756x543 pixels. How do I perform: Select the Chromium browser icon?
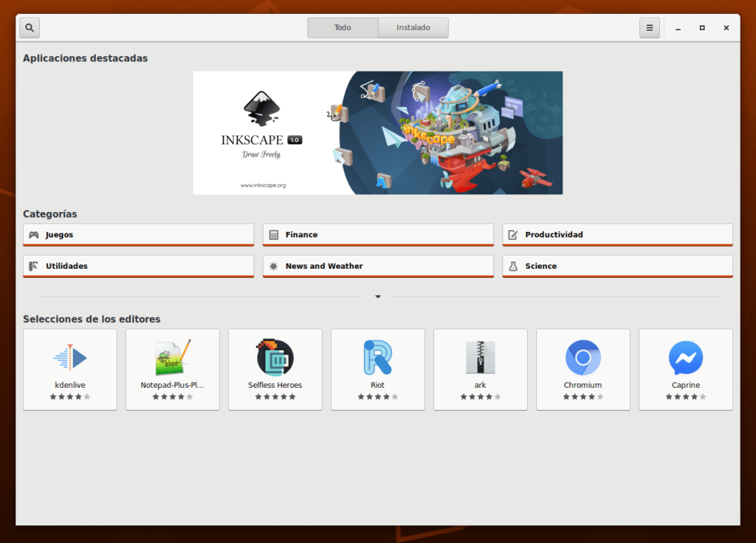click(583, 358)
